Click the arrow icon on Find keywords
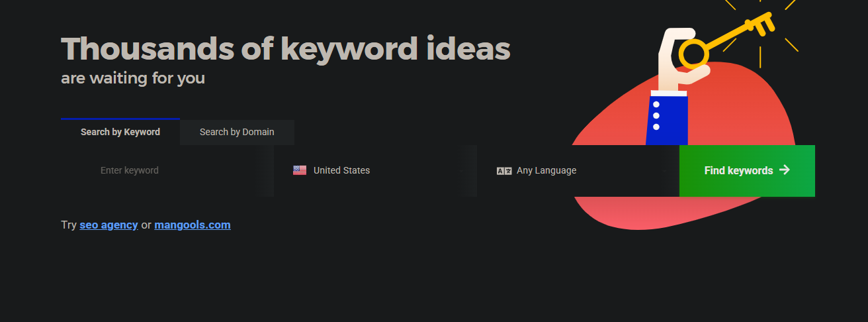 785,170
